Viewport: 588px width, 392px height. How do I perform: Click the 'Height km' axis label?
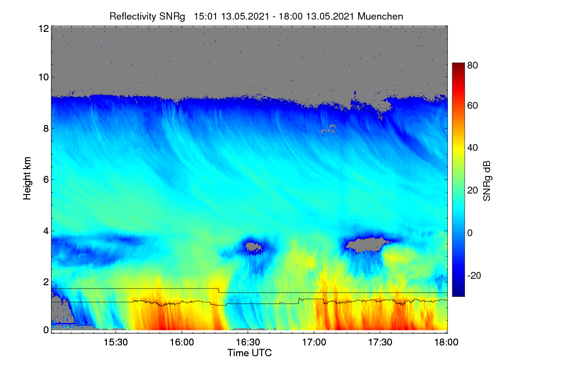[27, 178]
